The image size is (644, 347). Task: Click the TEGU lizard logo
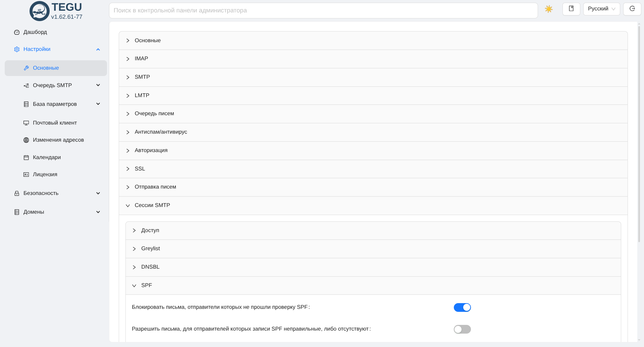(40, 11)
